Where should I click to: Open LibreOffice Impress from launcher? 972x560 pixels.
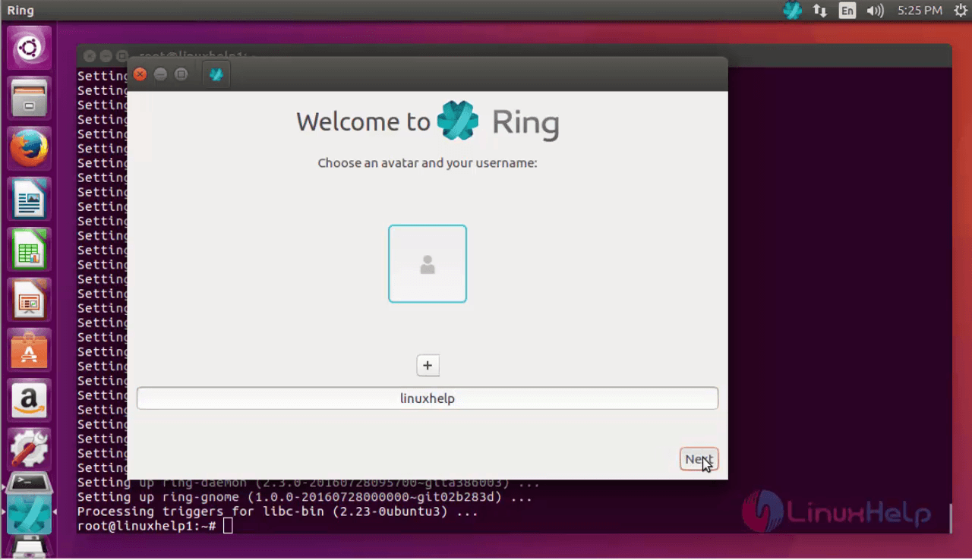tap(30, 300)
